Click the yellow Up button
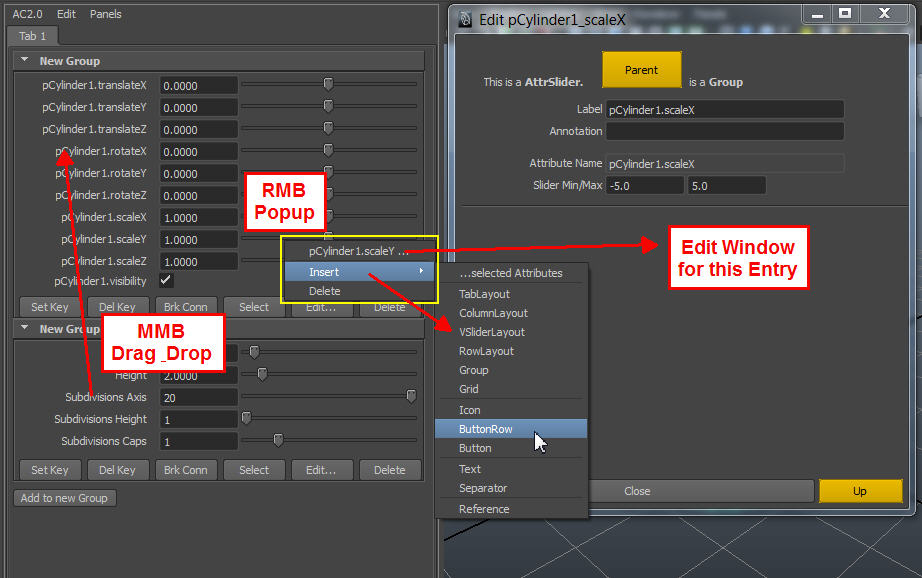The width and height of the screenshot is (922, 578). [860, 491]
